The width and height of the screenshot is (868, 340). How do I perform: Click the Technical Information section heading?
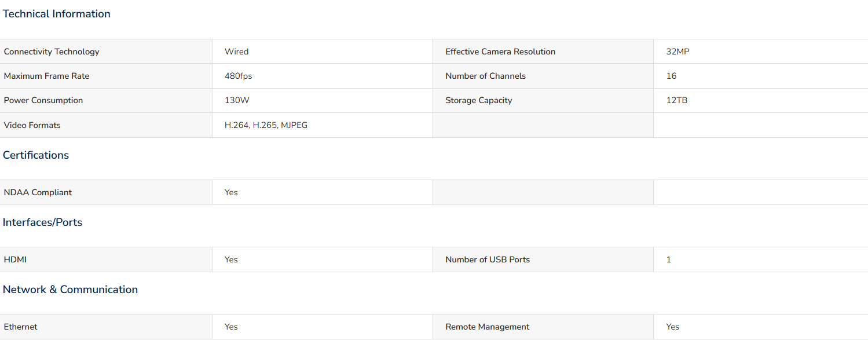[56, 14]
